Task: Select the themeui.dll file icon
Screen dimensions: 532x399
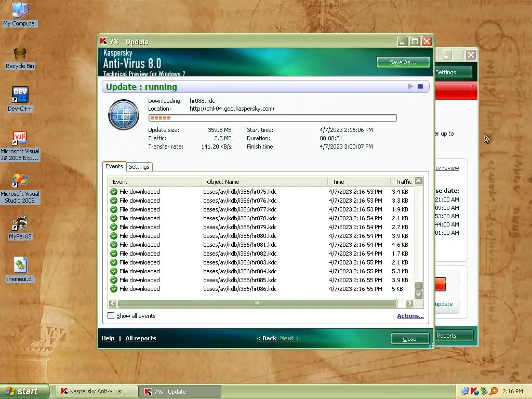Action: tap(20, 270)
